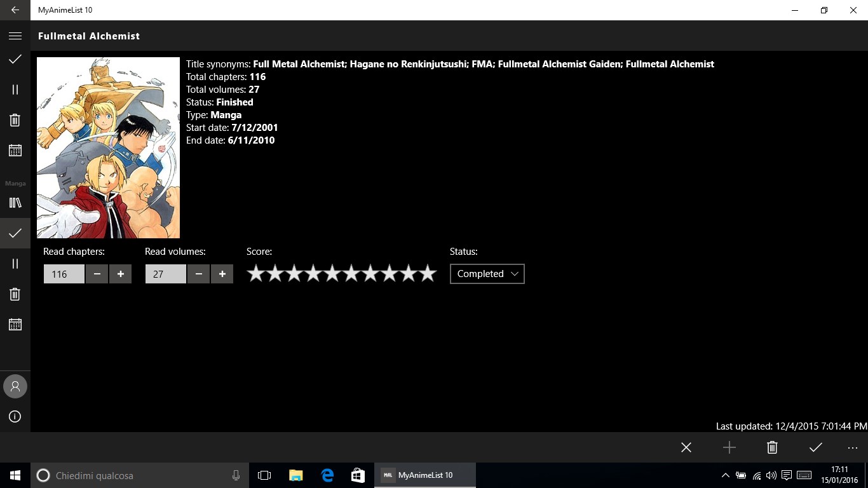The height and width of the screenshot is (488, 868).
Task: Open Task View on the taskbar
Action: point(264,475)
